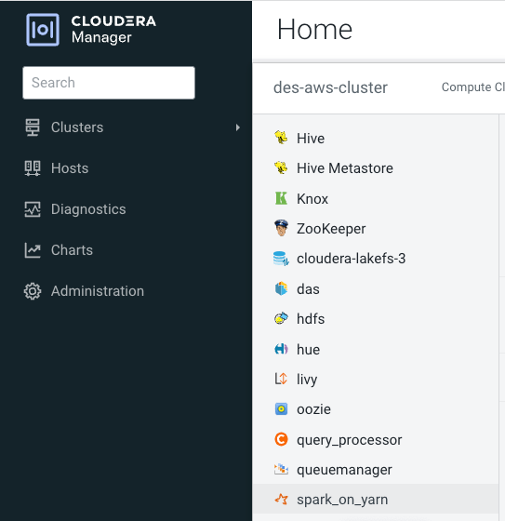
Task: Open the hdfs service link
Action: 311,319
